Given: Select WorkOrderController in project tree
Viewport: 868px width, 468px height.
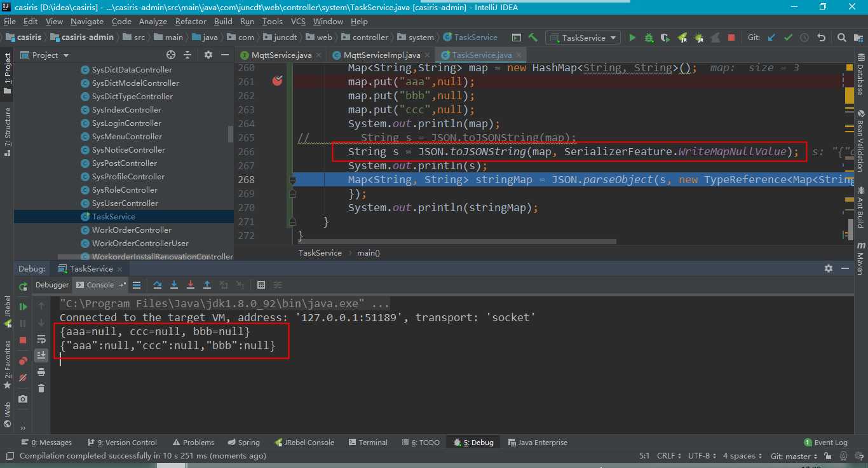Looking at the screenshot, I should point(132,230).
